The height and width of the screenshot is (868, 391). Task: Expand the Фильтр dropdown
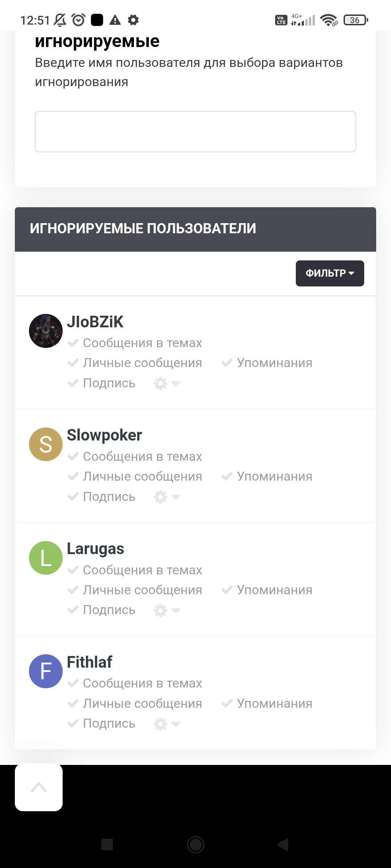click(330, 273)
